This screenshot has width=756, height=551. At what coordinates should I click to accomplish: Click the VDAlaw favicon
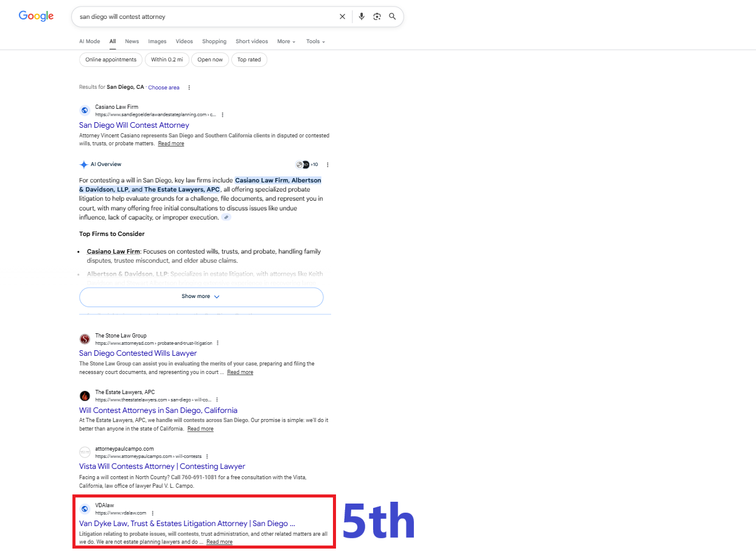tap(85, 509)
